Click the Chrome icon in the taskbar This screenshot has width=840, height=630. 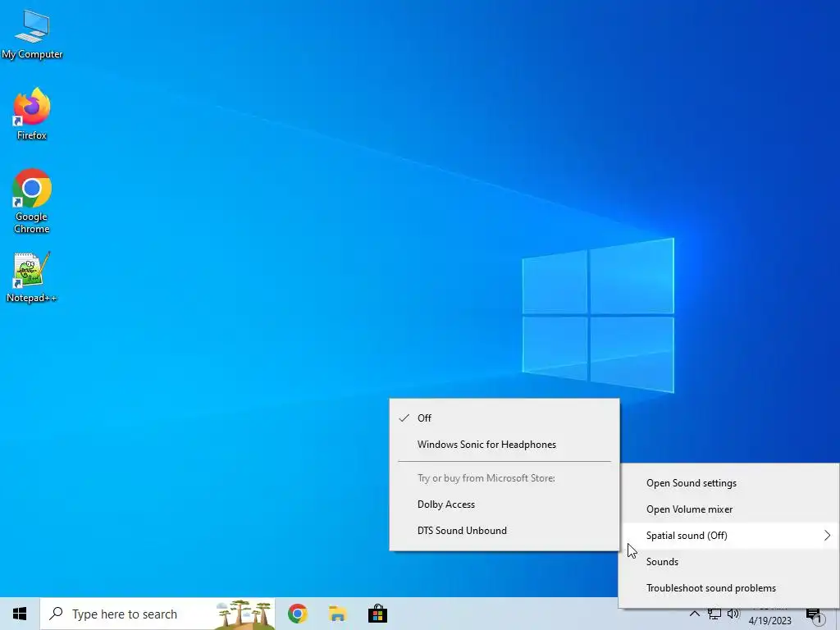[x=298, y=614]
